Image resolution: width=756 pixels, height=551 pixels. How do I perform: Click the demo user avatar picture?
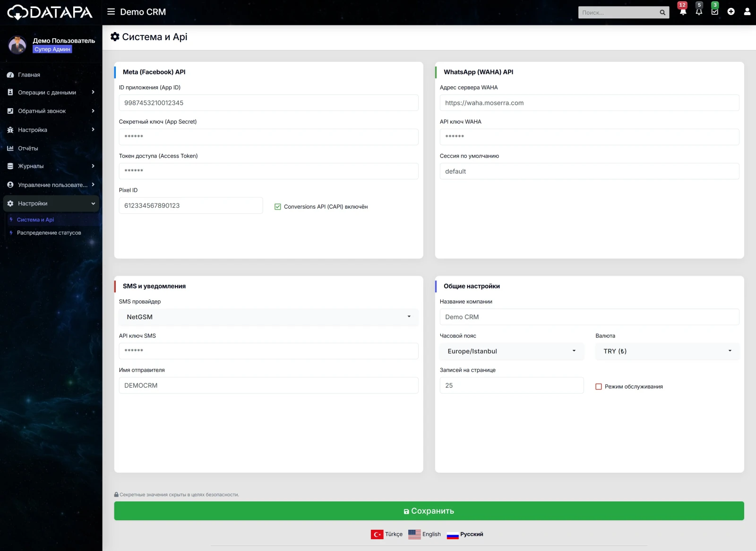pos(17,45)
